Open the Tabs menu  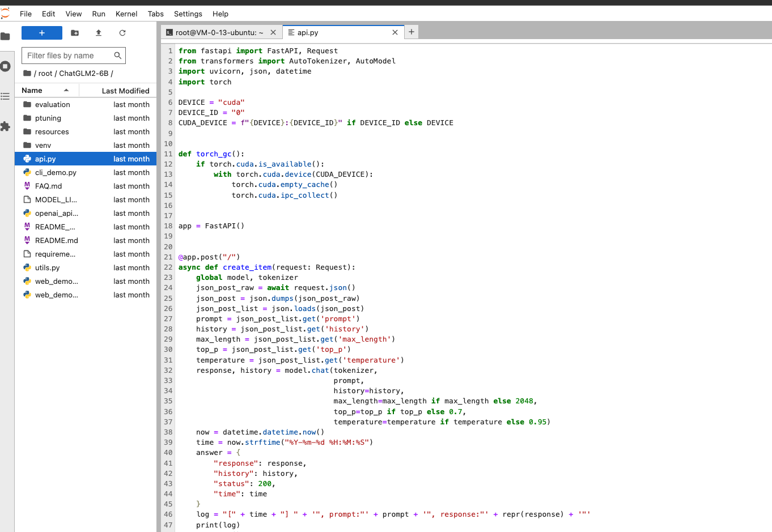coord(156,14)
